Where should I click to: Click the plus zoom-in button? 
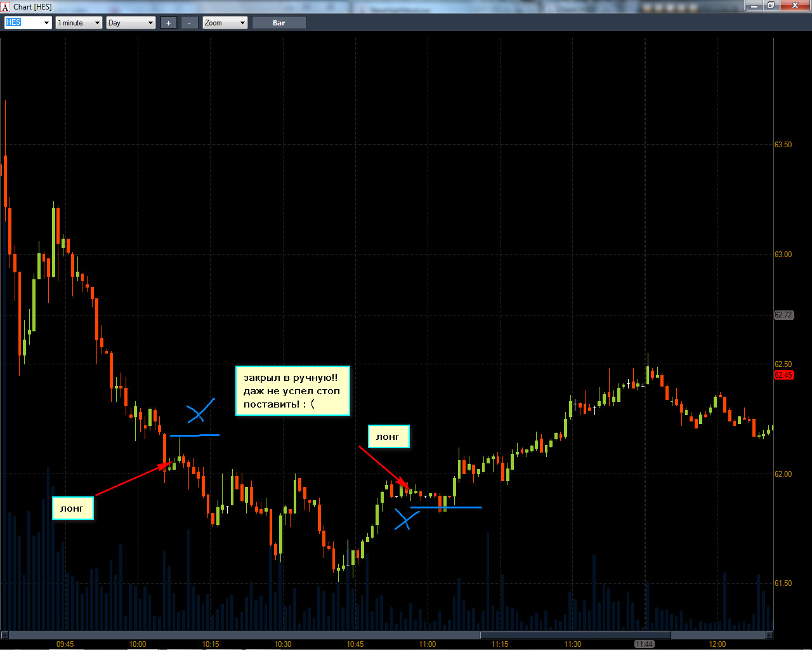pos(168,23)
